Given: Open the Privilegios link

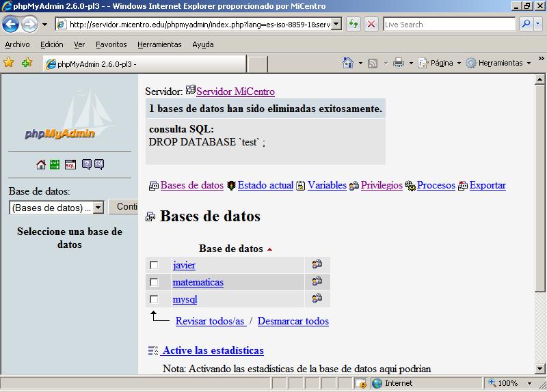Looking at the screenshot, I should [x=381, y=185].
